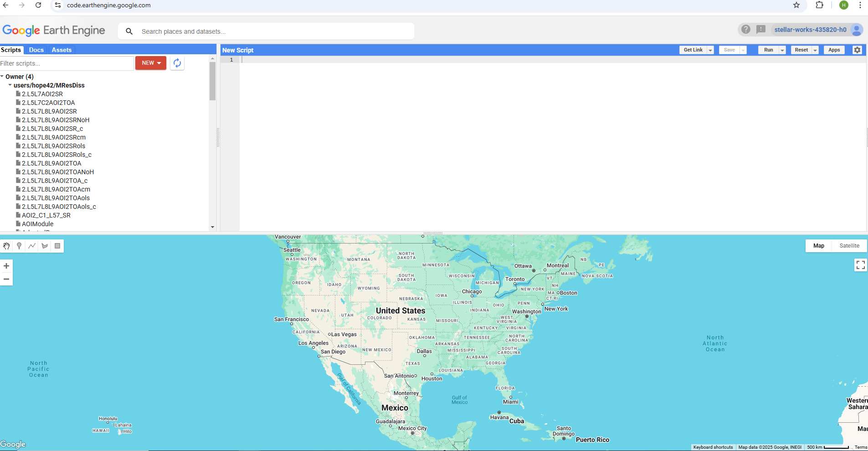
Task: Select the draw polygon shape tool
Action: tap(45, 246)
